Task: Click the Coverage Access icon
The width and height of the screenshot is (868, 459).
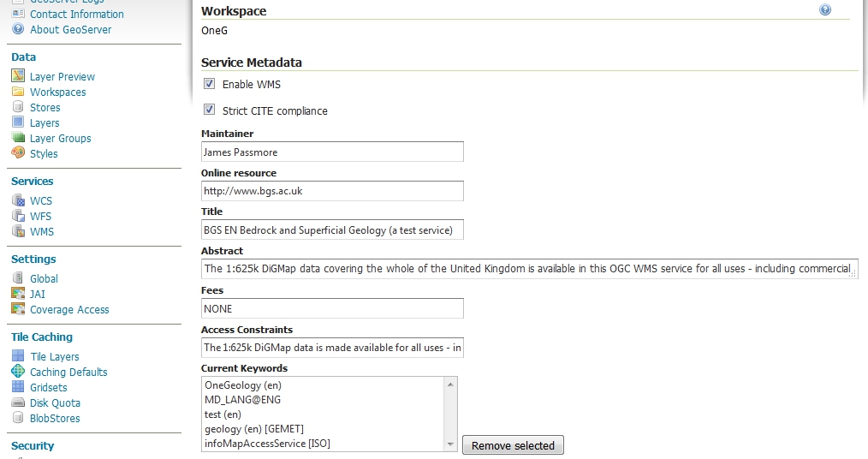Action: (18, 309)
